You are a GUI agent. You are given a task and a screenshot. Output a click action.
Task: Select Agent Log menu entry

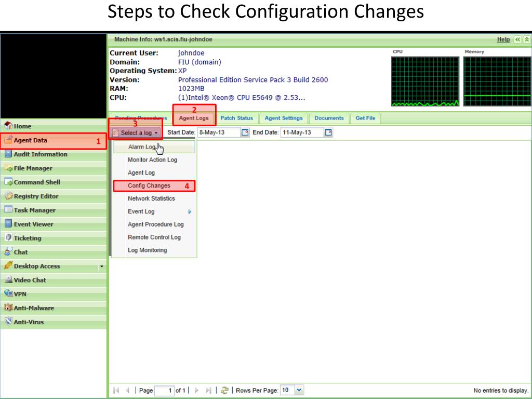(154, 172)
